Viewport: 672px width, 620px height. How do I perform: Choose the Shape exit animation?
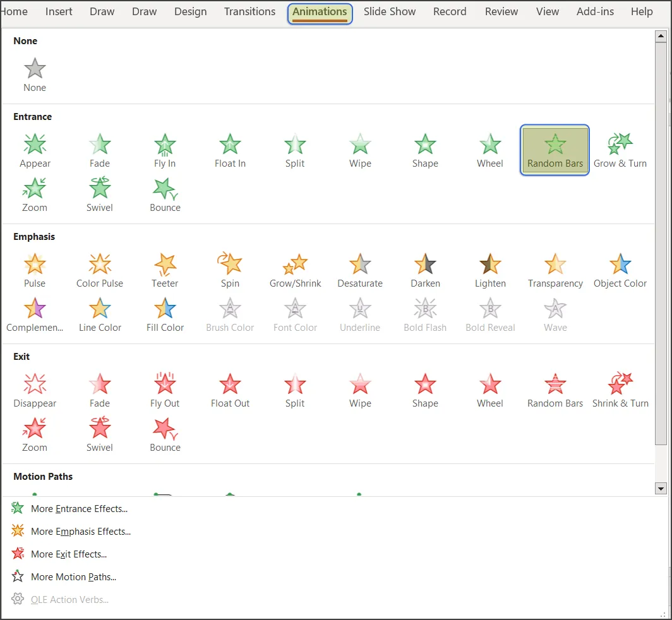pos(425,390)
